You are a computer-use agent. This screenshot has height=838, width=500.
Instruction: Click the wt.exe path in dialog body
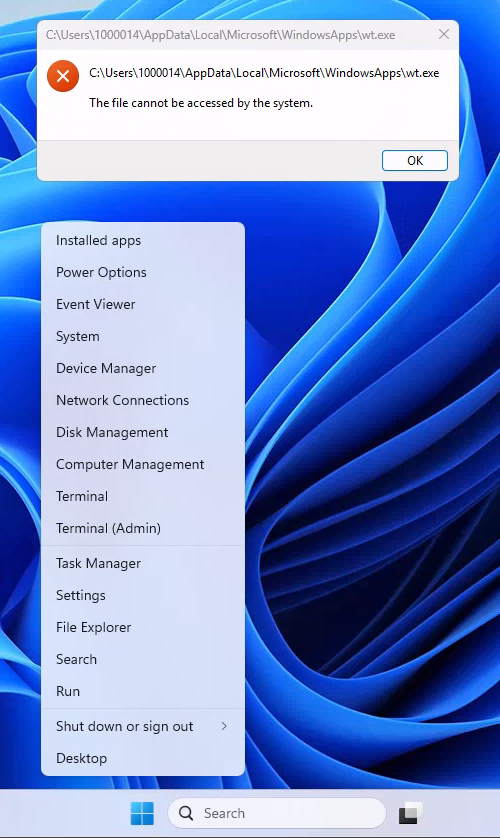(264, 73)
